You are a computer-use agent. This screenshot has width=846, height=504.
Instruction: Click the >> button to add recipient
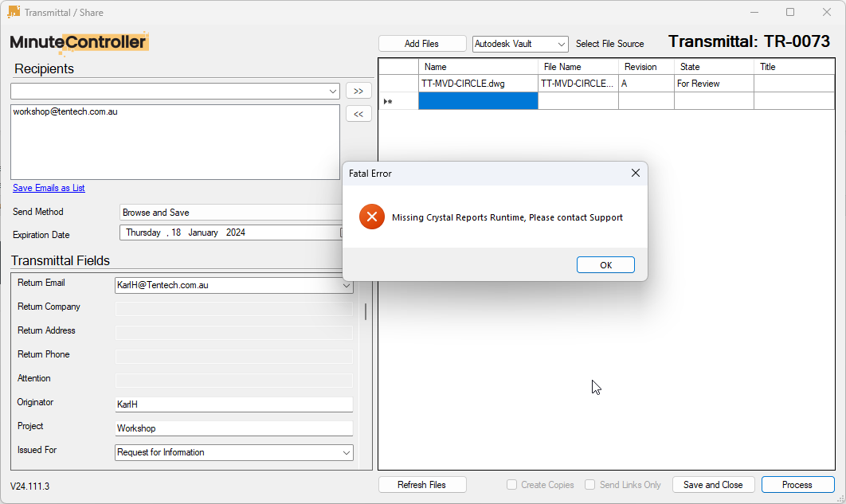click(x=358, y=91)
